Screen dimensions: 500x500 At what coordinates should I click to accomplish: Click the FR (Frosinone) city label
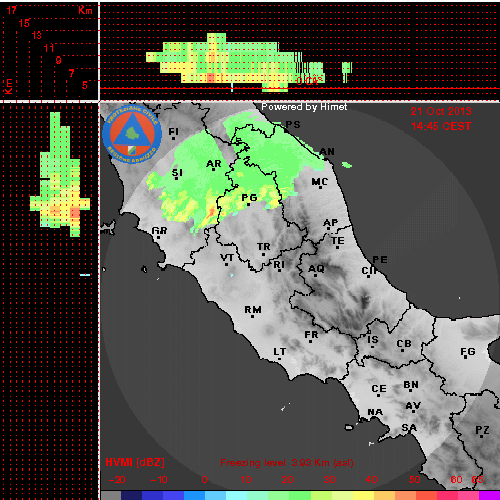tap(311, 335)
